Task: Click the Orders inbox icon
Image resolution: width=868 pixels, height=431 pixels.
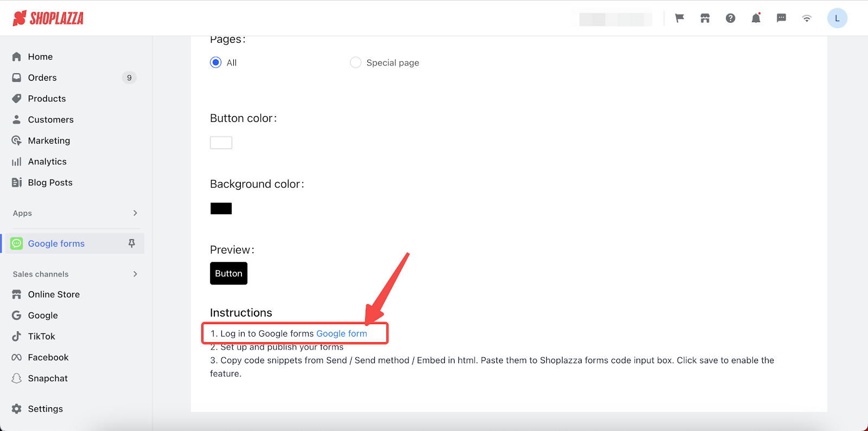Action: [x=17, y=78]
